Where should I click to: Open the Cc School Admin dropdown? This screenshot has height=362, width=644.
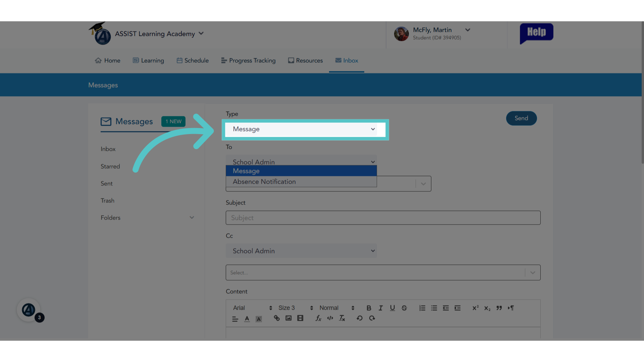(x=301, y=251)
